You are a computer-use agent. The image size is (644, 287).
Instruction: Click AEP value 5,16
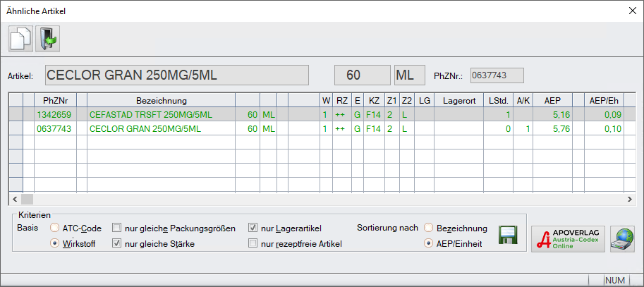552,115
